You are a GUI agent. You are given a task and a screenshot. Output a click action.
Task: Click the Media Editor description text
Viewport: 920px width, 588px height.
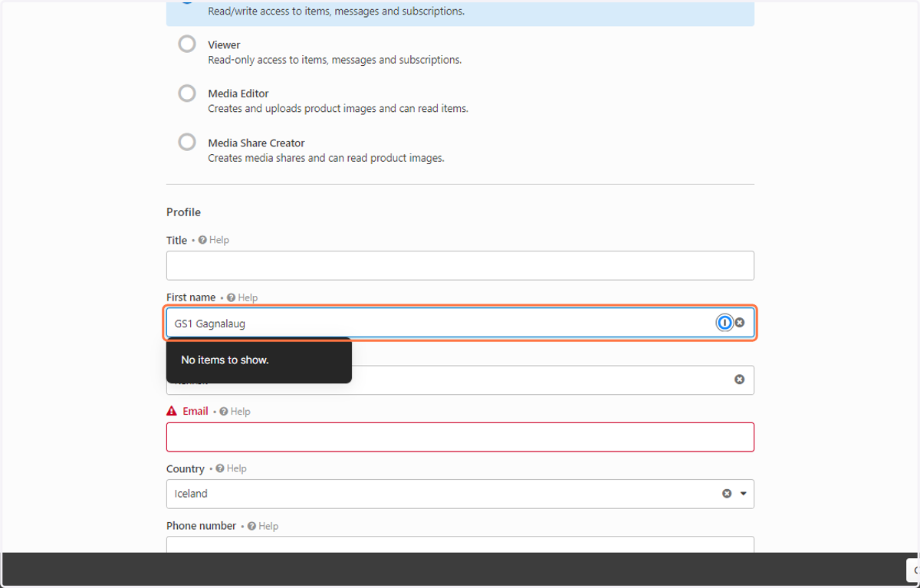[x=338, y=109]
